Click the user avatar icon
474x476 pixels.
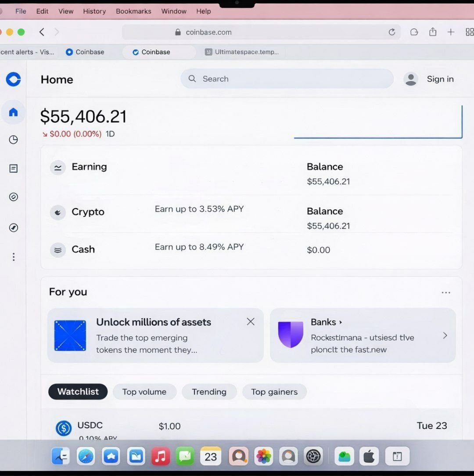[x=411, y=79]
